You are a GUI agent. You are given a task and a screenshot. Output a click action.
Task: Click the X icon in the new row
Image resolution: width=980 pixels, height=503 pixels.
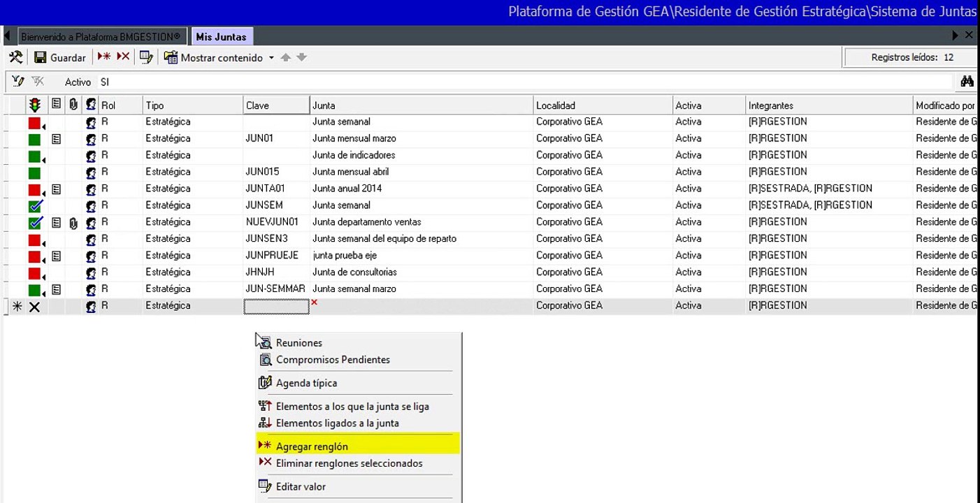click(x=34, y=306)
